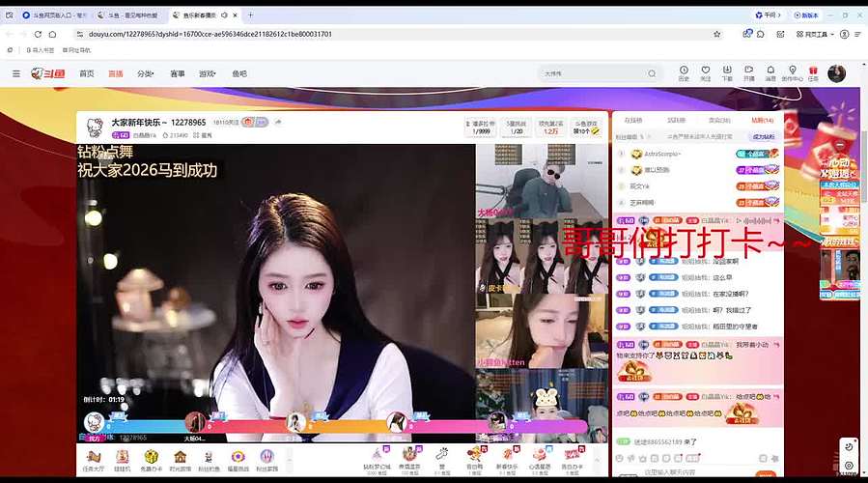This screenshot has height=483, width=868.
Task: Click the Hello Kitty streamer avatar
Action: (x=96, y=128)
